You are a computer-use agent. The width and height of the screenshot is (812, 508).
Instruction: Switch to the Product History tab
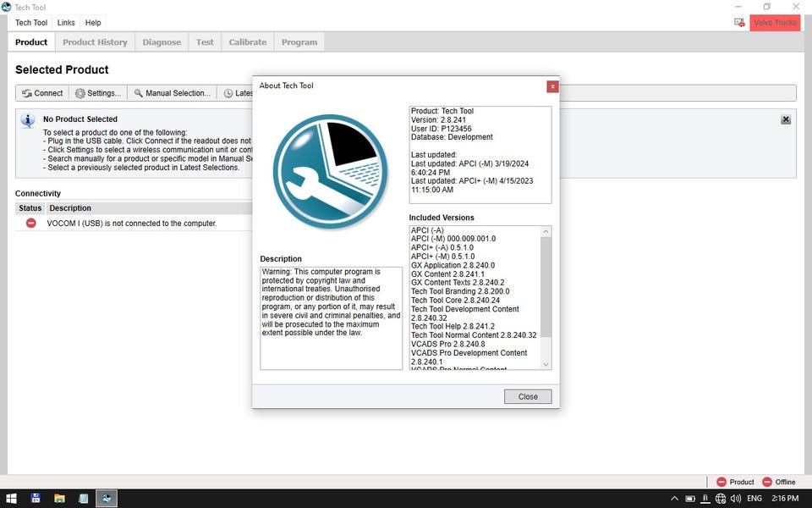pos(95,42)
